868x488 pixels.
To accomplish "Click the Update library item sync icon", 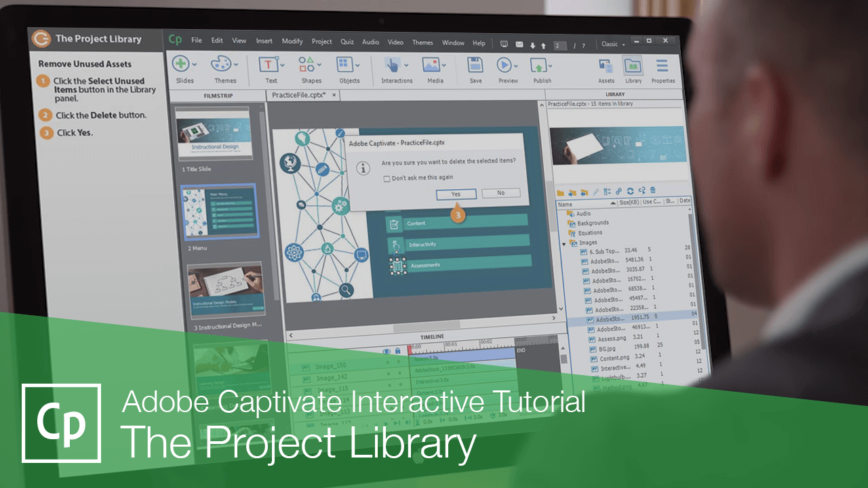I will 631,191.
